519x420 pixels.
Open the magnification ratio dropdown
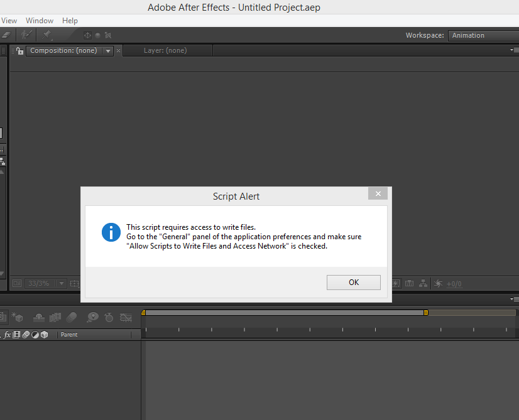point(45,283)
